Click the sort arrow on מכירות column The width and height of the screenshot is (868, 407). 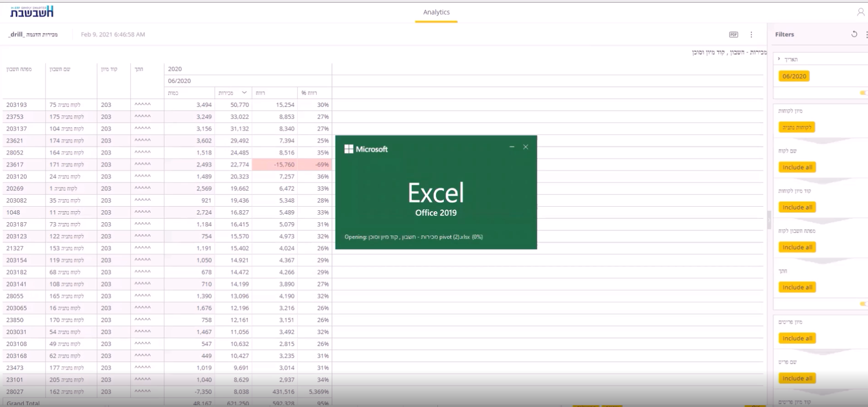(x=244, y=93)
